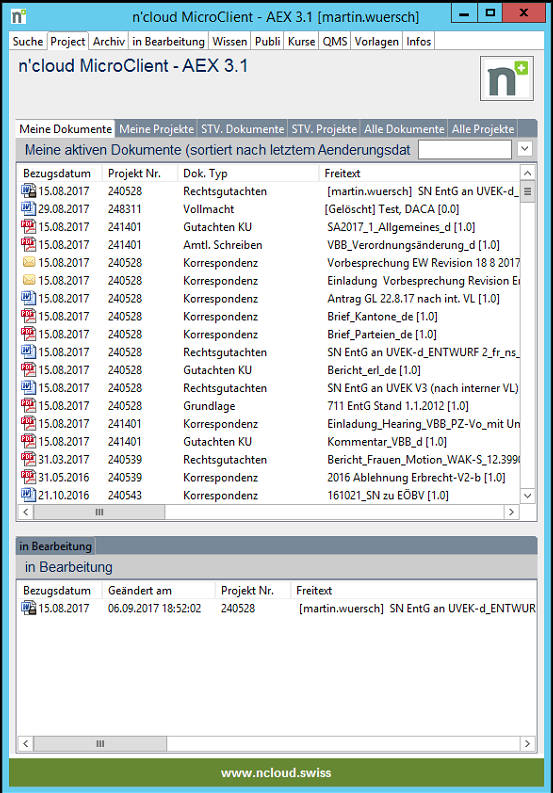Click the PDF icon for Bericht_erl_de
Viewport: 553px width, 793px height.
[28, 370]
